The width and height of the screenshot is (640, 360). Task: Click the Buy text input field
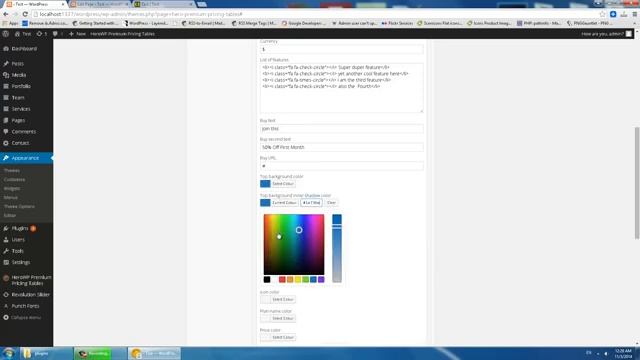pos(342,129)
